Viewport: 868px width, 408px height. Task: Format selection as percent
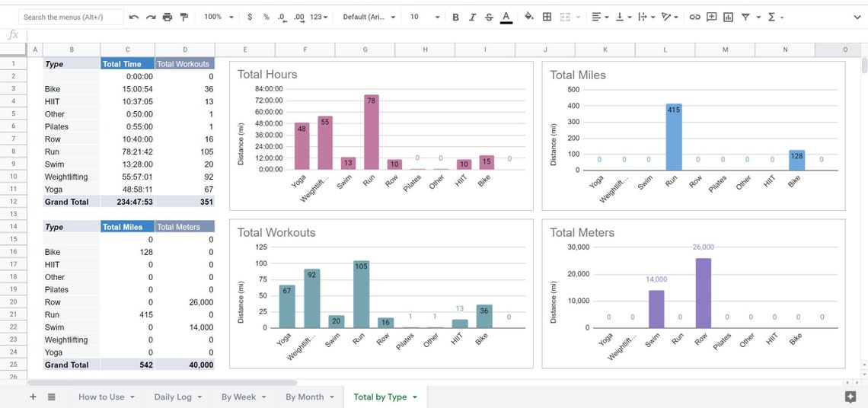coord(266,18)
